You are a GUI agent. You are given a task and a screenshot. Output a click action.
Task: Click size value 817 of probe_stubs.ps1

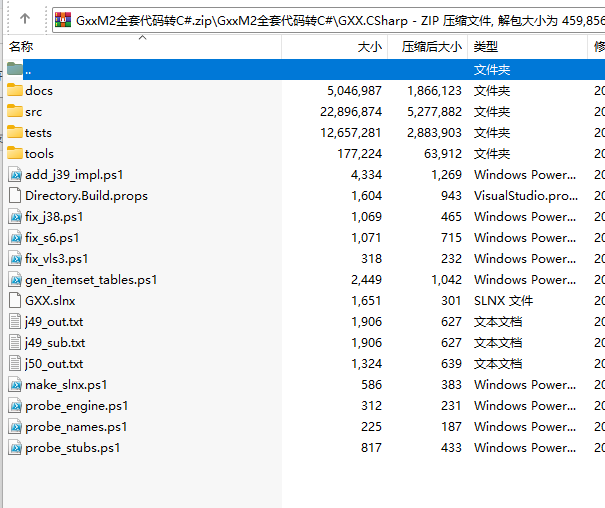pos(371,448)
